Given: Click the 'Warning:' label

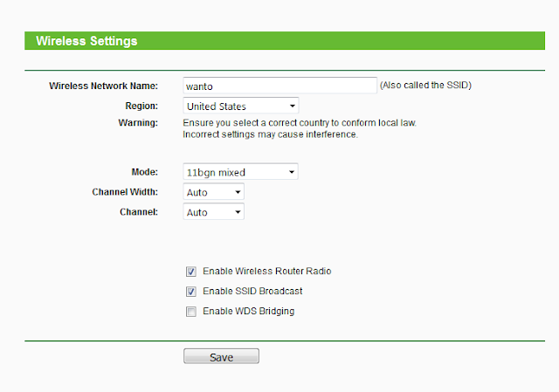Looking at the screenshot, I should coord(138,122).
